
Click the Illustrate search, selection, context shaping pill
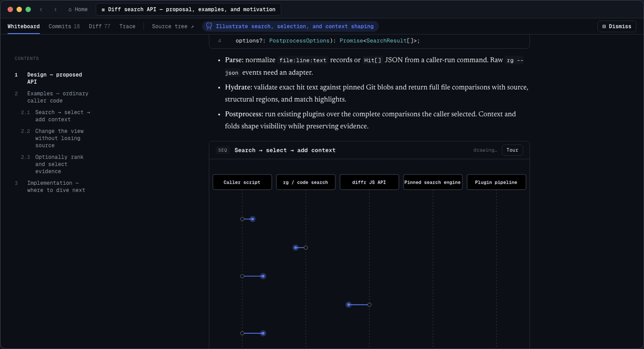pos(290,26)
